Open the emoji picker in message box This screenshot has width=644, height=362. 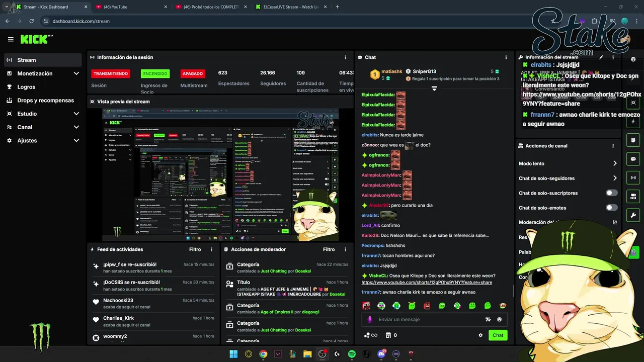(500, 319)
